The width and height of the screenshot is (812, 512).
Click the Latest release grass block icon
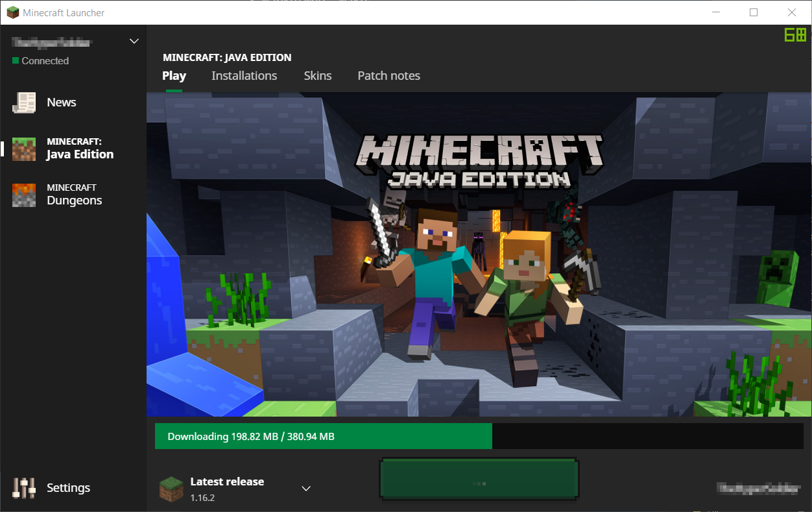click(x=171, y=489)
